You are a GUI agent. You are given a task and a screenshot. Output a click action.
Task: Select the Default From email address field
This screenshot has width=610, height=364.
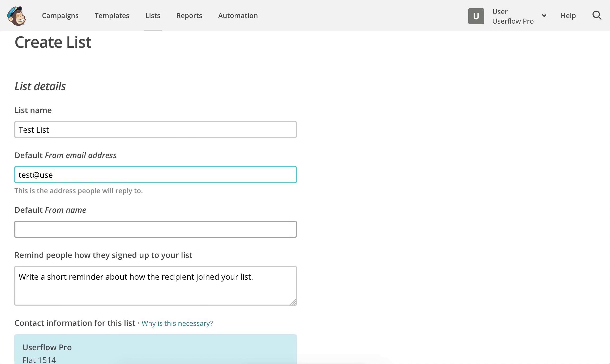tap(155, 174)
